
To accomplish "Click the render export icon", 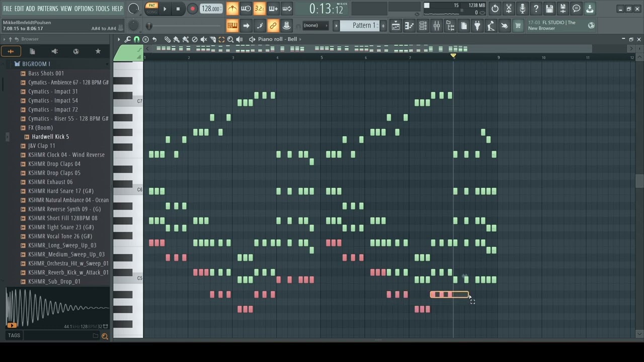I will tap(563, 9).
